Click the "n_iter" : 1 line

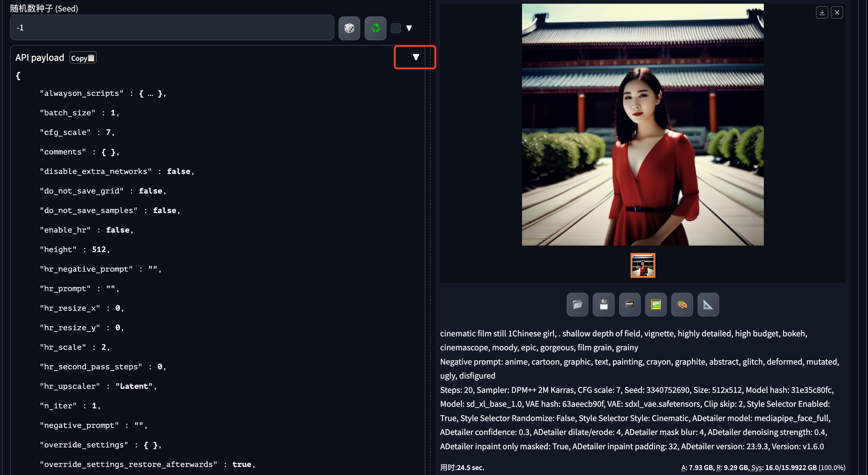coord(70,406)
